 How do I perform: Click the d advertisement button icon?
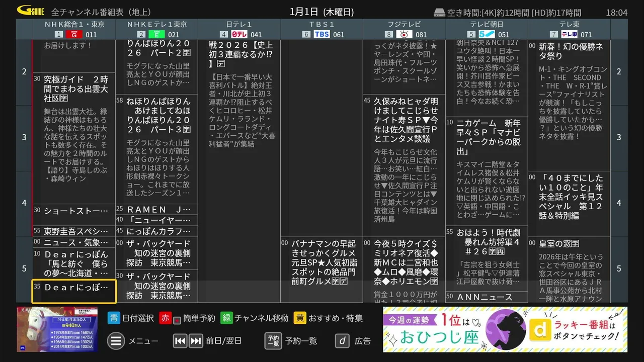click(x=342, y=341)
